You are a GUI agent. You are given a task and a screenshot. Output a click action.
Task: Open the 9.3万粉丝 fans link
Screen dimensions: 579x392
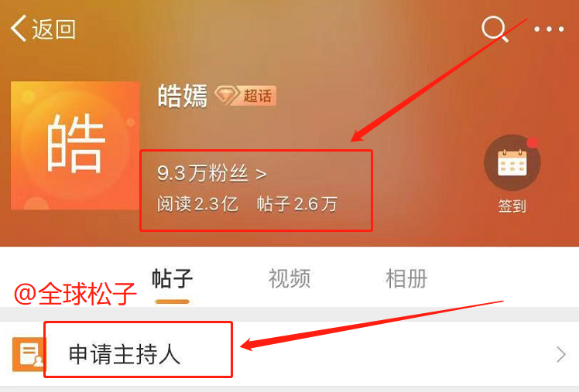(202, 173)
